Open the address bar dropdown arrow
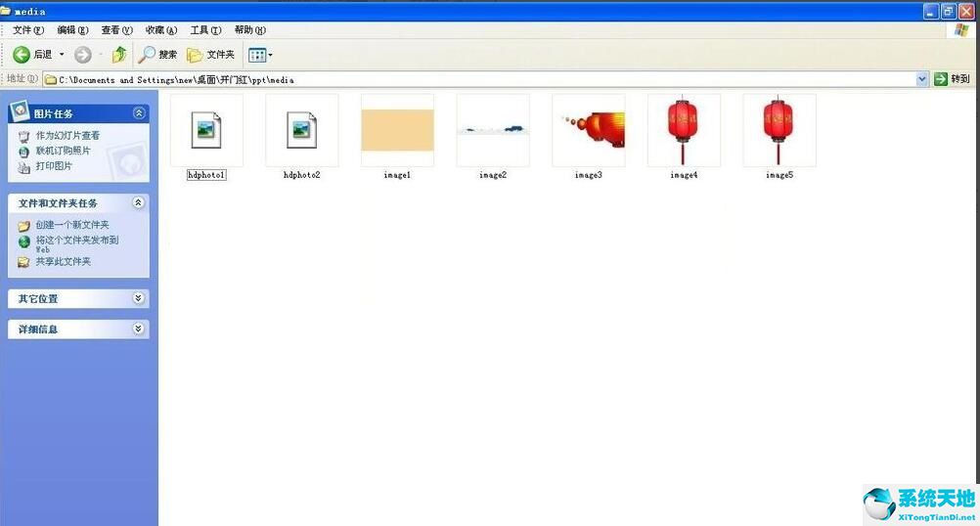The width and height of the screenshot is (980, 526). (921, 79)
